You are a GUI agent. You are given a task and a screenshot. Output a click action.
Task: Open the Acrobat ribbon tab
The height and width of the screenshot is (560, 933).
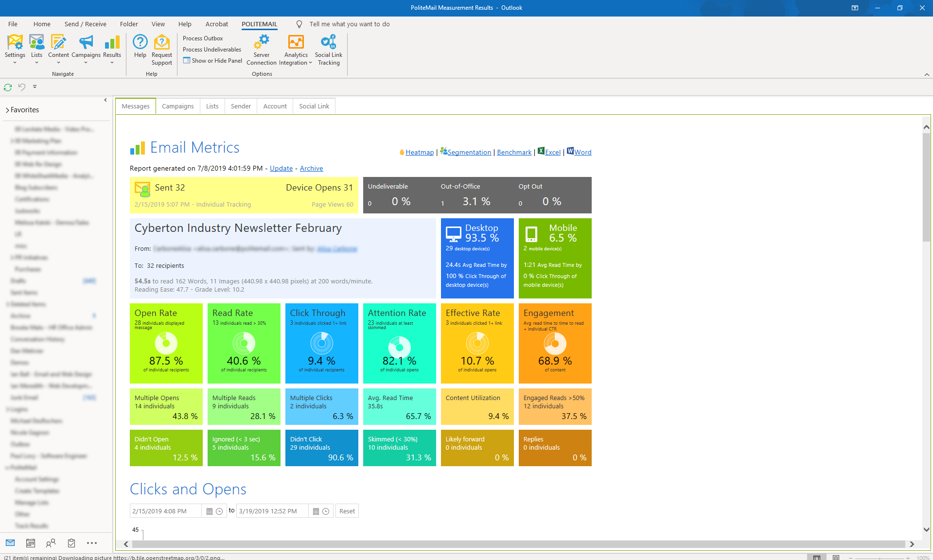coord(217,24)
